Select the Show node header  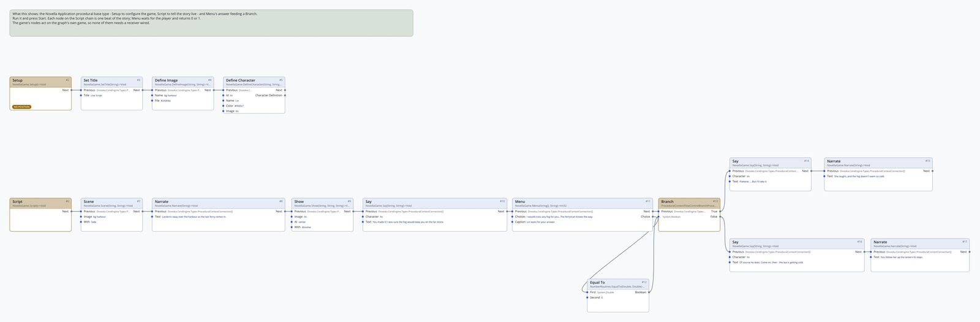323,203
